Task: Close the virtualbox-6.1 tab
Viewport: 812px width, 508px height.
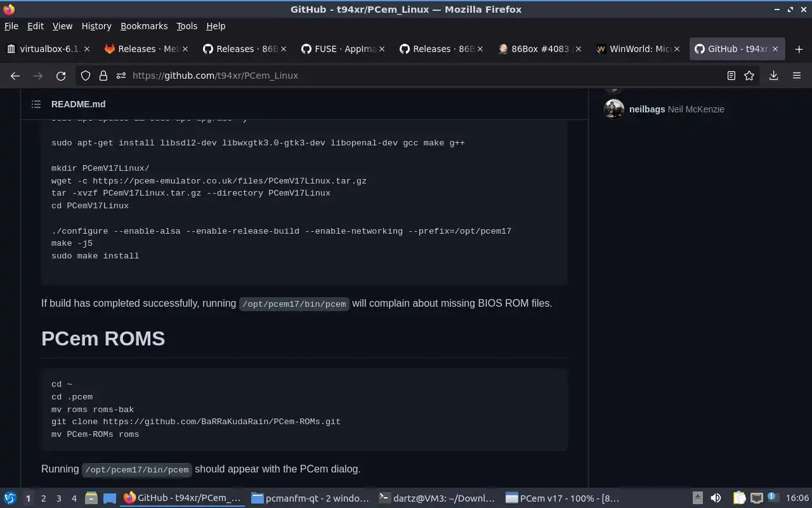Action: tap(87, 49)
